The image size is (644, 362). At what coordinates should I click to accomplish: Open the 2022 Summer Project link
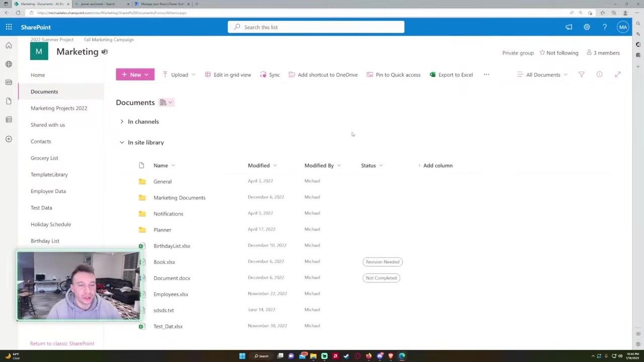click(x=52, y=39)
